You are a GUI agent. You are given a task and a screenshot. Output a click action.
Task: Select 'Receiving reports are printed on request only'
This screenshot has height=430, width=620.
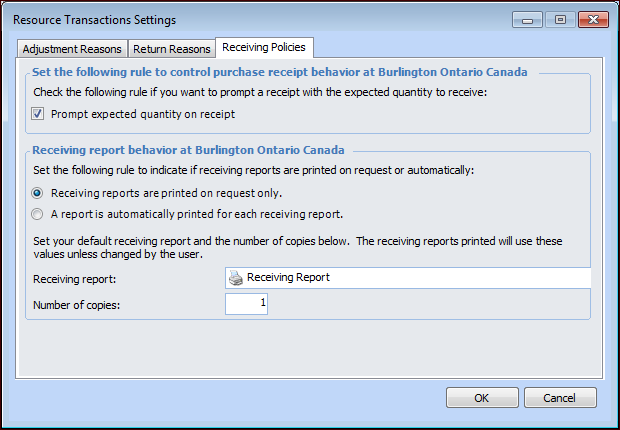[38, 193]
